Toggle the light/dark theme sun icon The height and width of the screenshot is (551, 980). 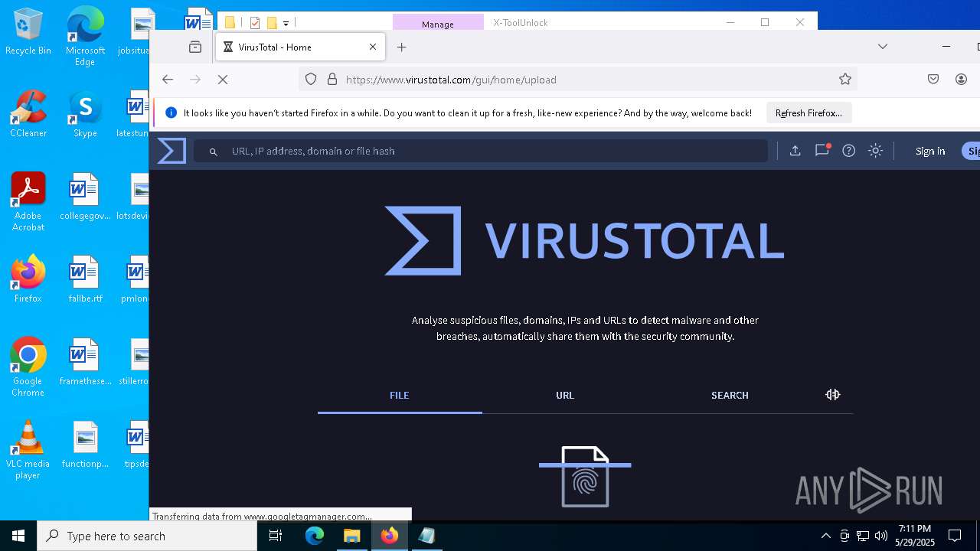pos(876,151)
